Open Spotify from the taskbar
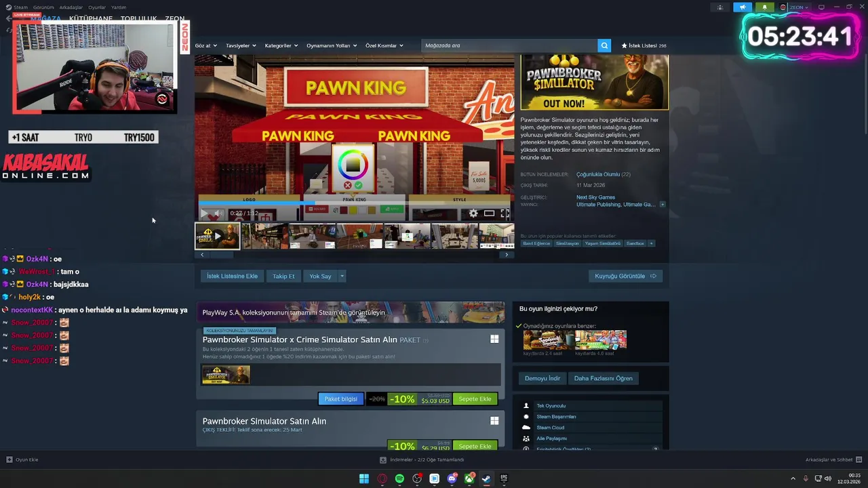This screenshot has height=488, width=868. [x=399, y=479]
